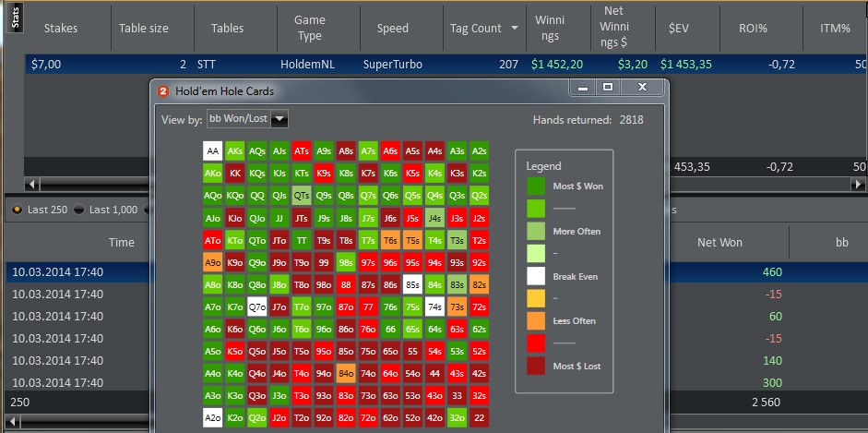Select the Last 1,000 radio button
Viewport: 868px width, 433px height.
pyautogui.click(x=79, y=210)
